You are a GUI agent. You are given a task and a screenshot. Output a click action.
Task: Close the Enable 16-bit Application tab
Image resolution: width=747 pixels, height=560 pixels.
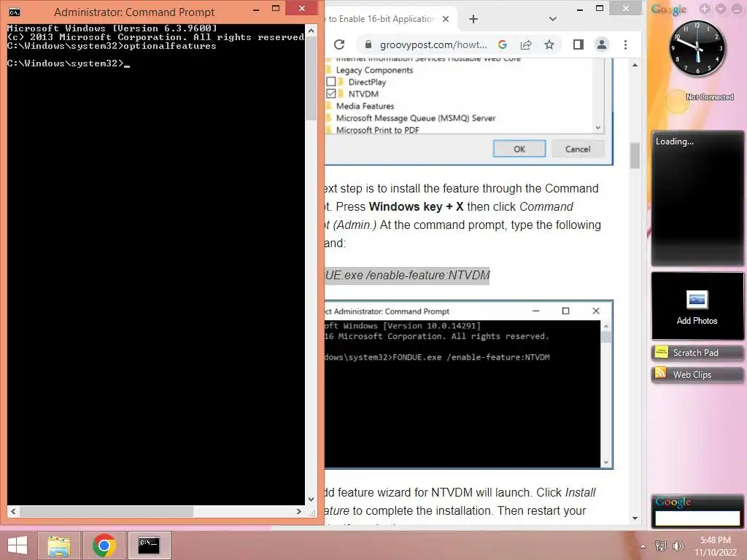pos(446,19)
